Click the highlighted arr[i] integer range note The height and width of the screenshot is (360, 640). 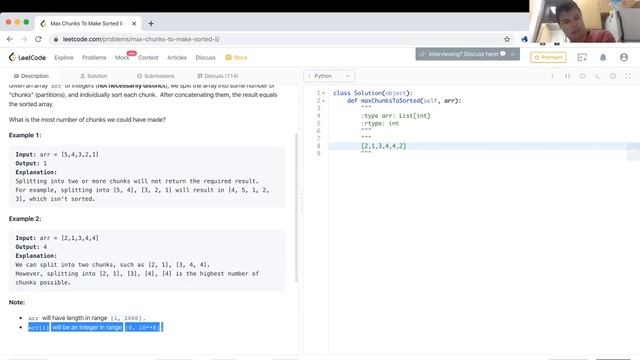(96, 327)
